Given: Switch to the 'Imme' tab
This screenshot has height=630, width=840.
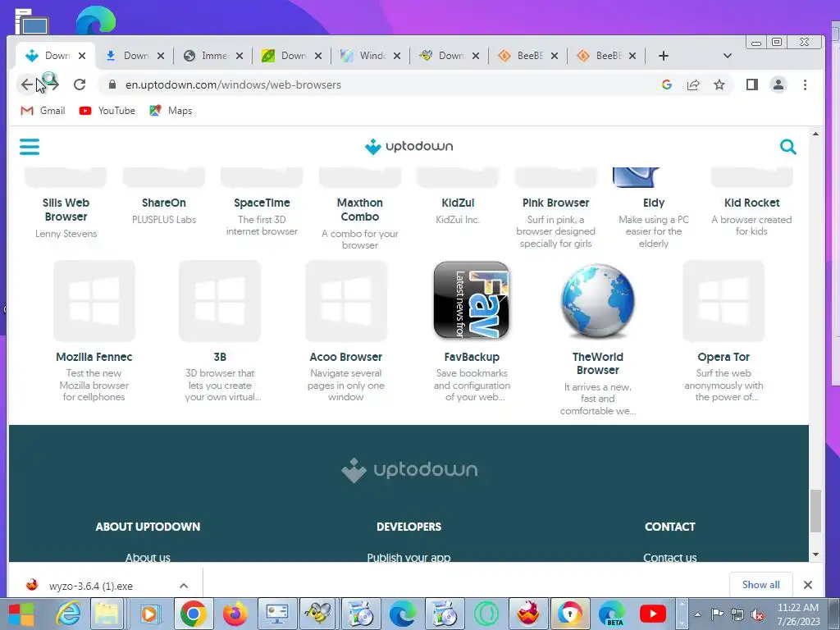Looking at the screenshot, I should (206, 56).
